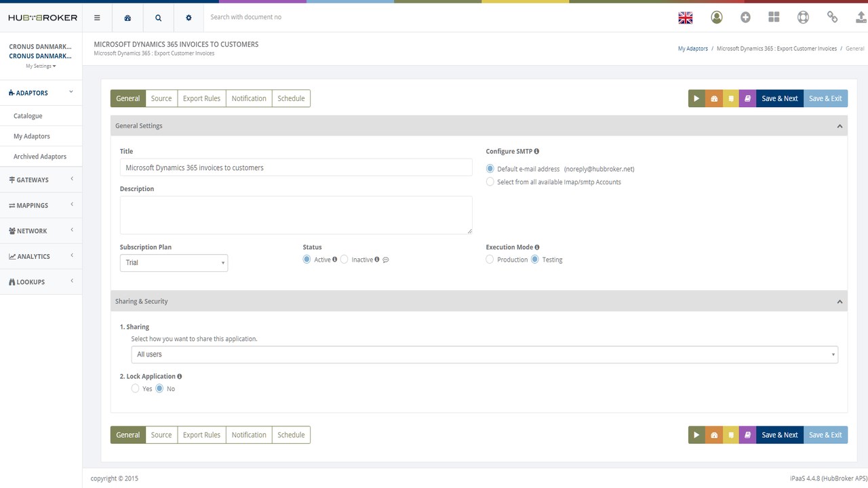
Task: Click the top orange gauge button
Action: pos(713,98)
